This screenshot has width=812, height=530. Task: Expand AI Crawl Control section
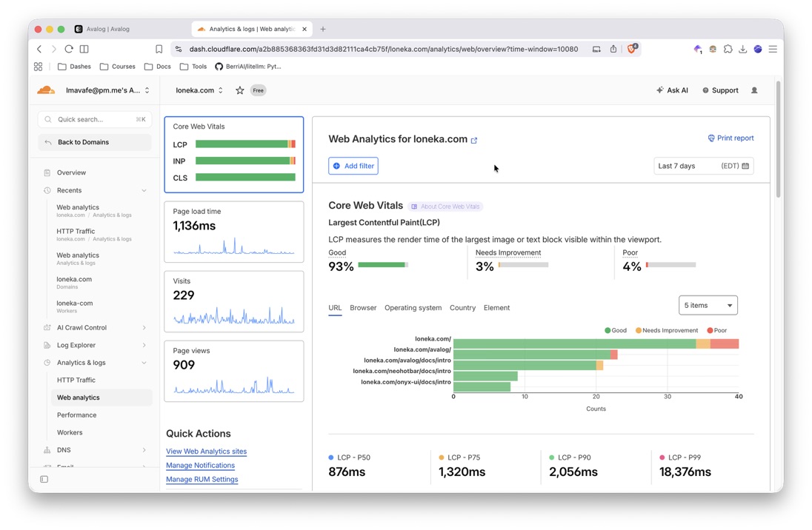coord(144,328)
